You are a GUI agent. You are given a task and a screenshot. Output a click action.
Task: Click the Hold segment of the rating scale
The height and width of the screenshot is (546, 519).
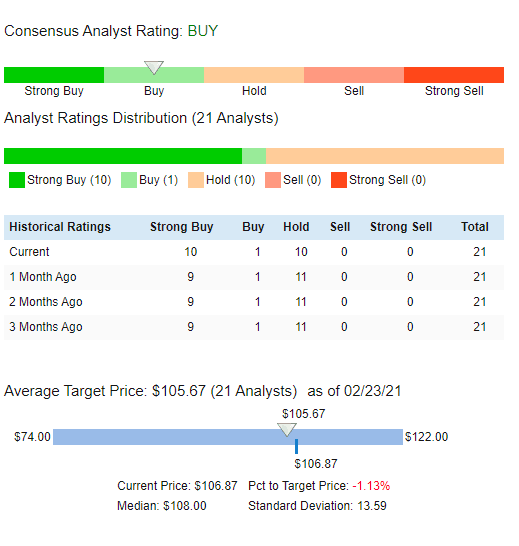click(254, 75)
